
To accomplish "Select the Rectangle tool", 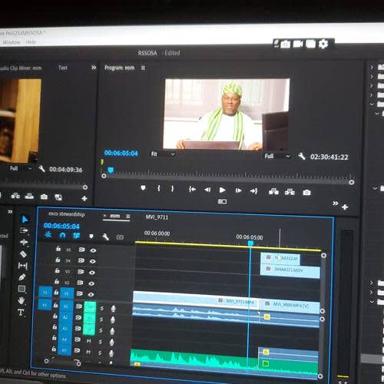I will 22,289.
